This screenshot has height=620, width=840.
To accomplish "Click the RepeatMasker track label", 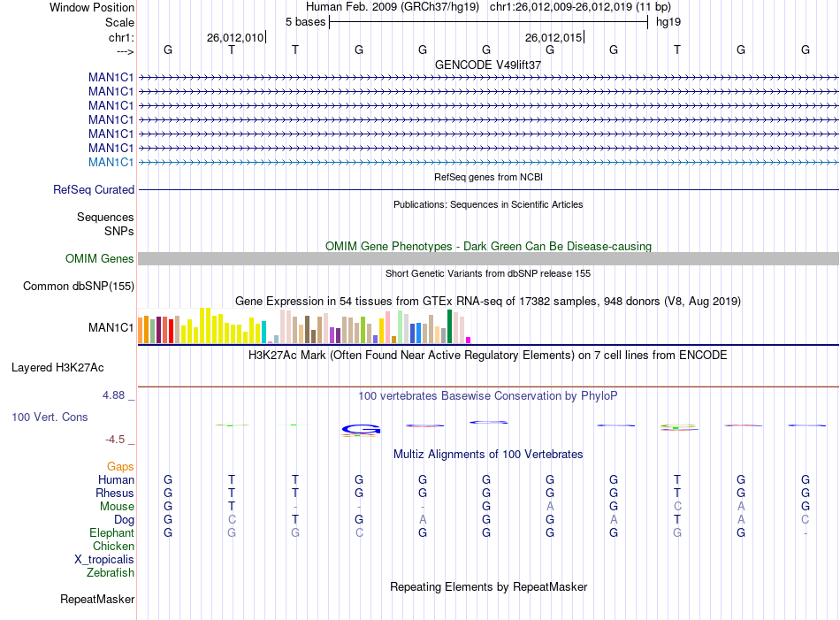I will 97,599.
